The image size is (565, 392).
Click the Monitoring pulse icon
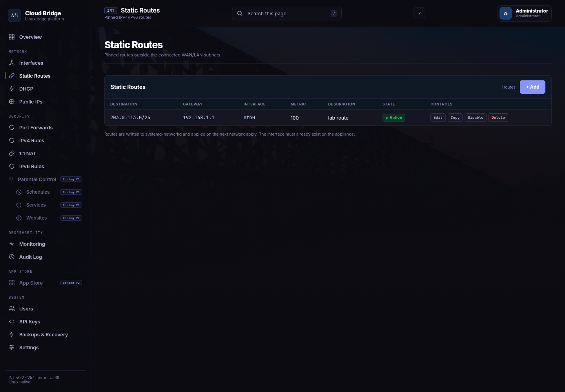tap(12, 244)
